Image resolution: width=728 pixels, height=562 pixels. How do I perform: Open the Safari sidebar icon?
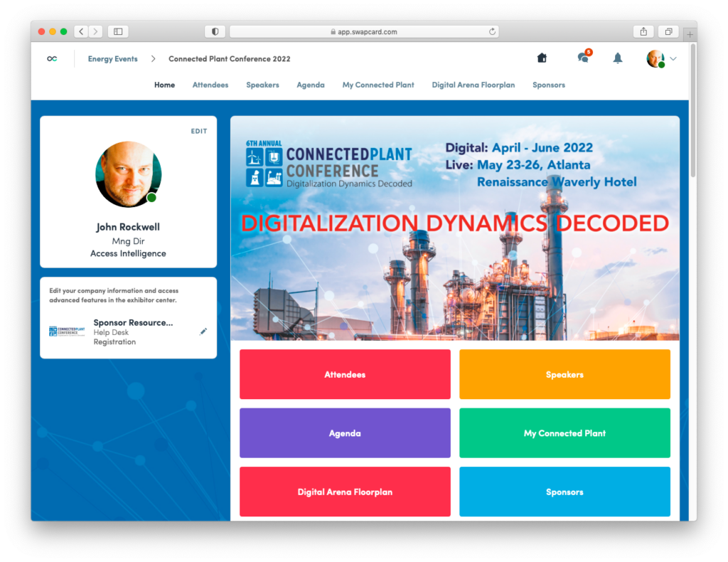[x=117, y=31]
